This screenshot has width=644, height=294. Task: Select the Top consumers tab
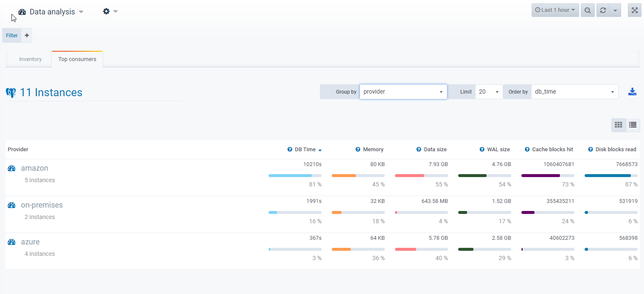click(77, 59)
